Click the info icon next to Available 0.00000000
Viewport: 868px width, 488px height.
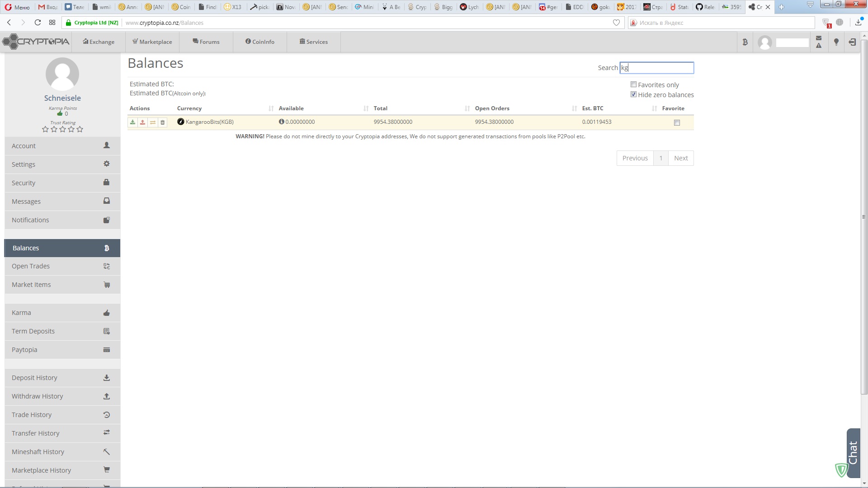(281, 122)
